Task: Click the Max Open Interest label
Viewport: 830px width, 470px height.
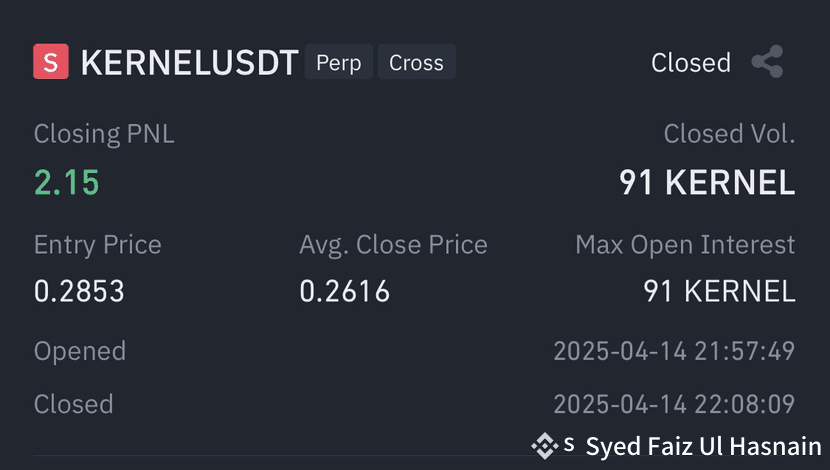Action: [685, 245]
